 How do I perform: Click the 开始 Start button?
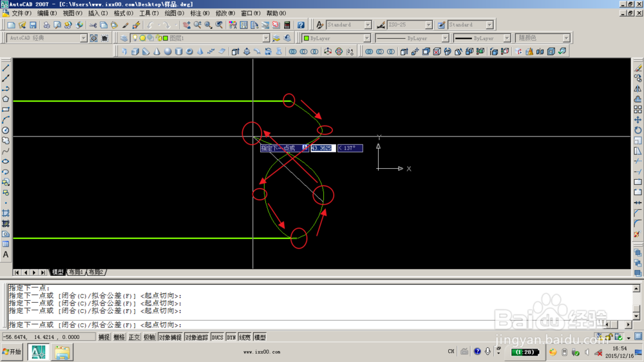tap(12, 352)
